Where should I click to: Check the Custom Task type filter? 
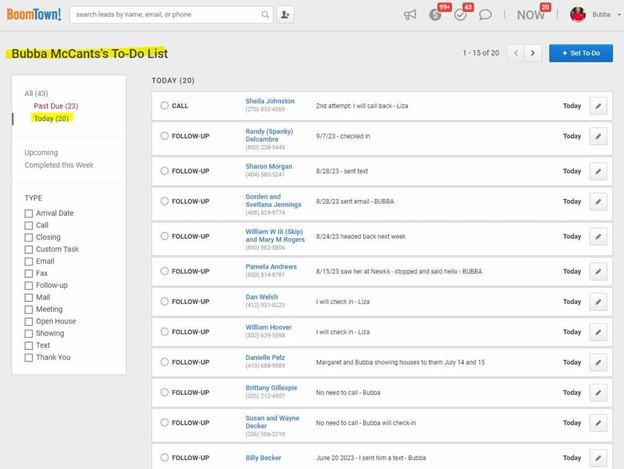pos(29,249)
